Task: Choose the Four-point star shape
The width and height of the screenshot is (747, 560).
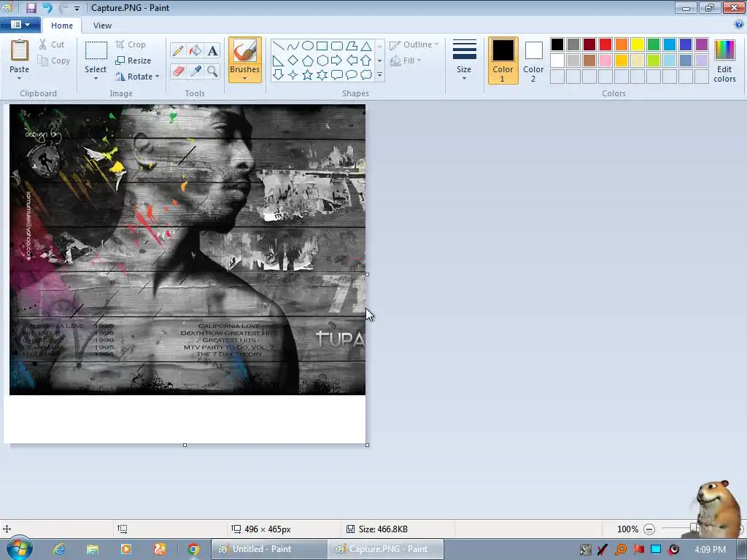Action: tap(293, 75)
